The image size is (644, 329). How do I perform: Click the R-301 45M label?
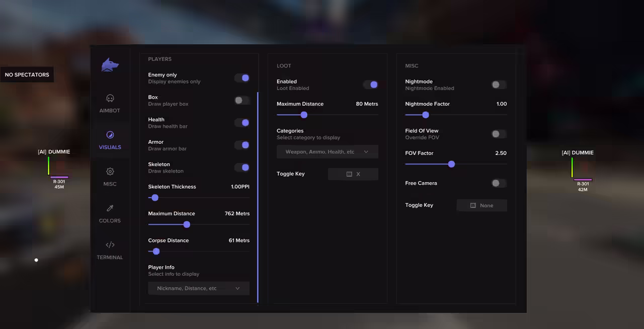point(59,184)
